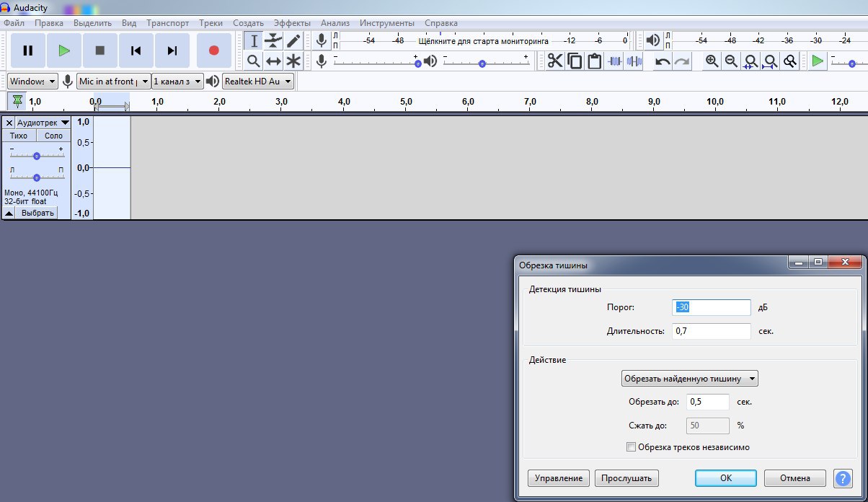The height and width of the screenshot is (502, 868).
Task: Solo the track with Соло button
Action: click(53, 136)
